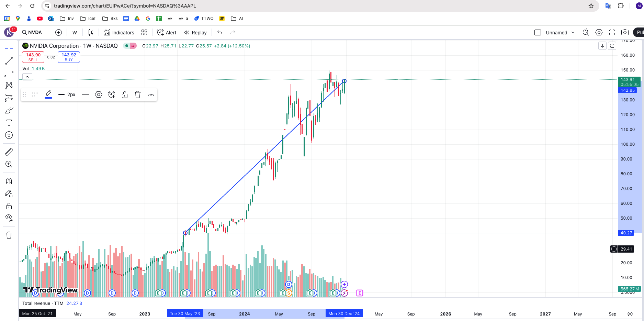The image size is (644, 321).
Task: Redo the chart action
Action: point(233,32)
